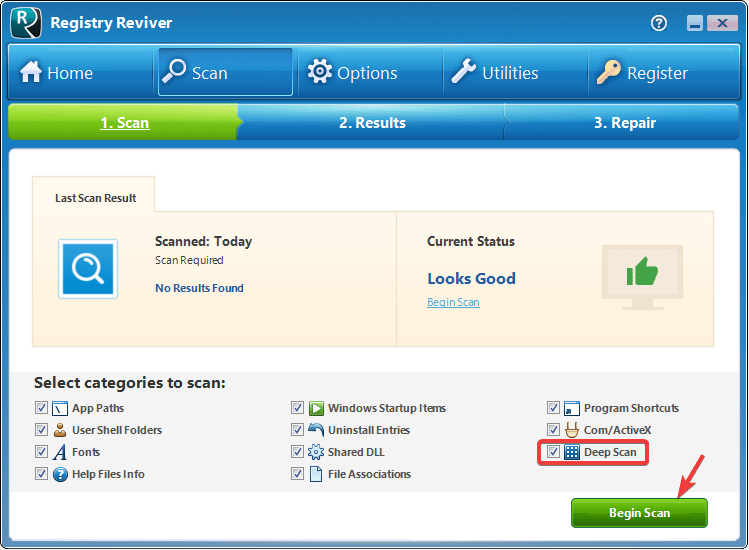Open the Options tab label
This screenshot has width=749, height=550.
click(x=367, y=73)
